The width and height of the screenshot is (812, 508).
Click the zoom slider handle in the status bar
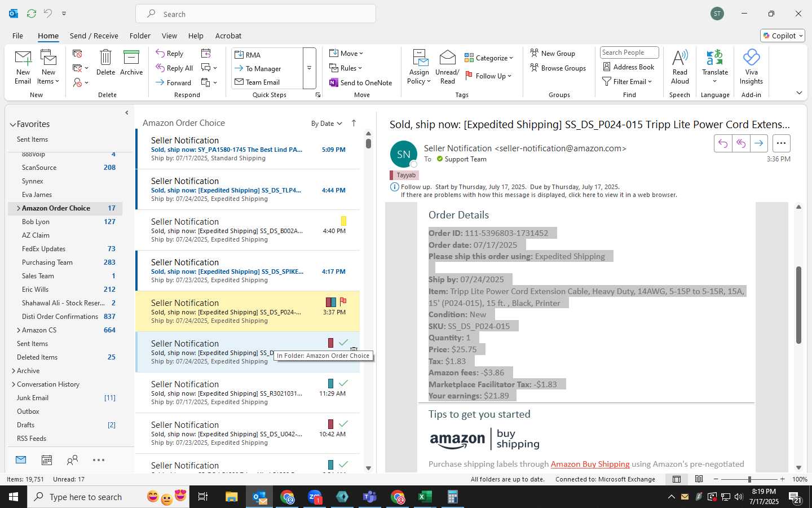click(x=749, y=479)
